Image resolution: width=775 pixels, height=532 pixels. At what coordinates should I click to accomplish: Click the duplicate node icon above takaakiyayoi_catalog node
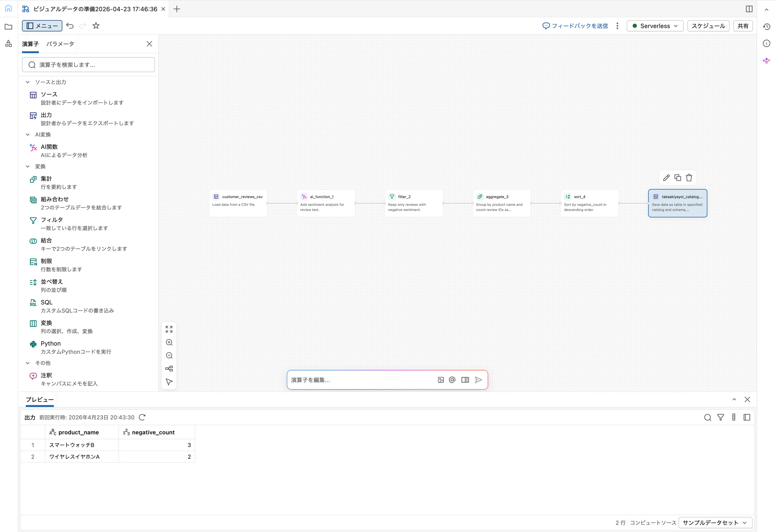point(678,177)
